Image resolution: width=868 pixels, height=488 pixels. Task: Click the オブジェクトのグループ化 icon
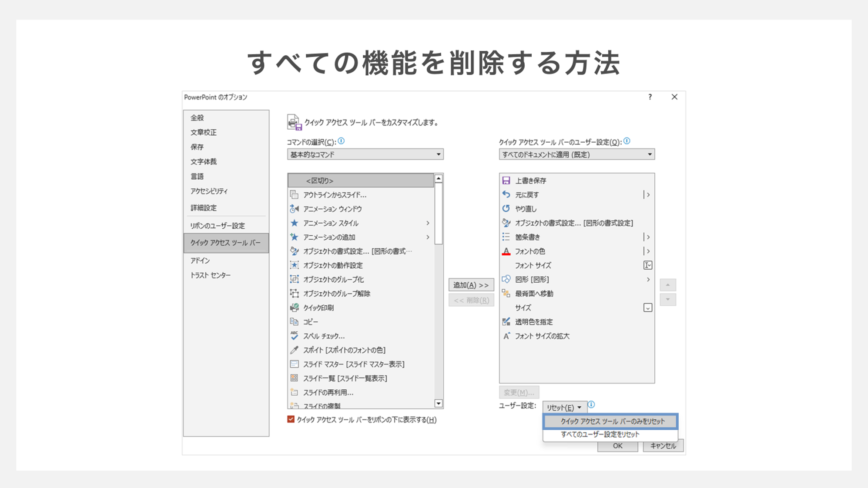[295, 279]
